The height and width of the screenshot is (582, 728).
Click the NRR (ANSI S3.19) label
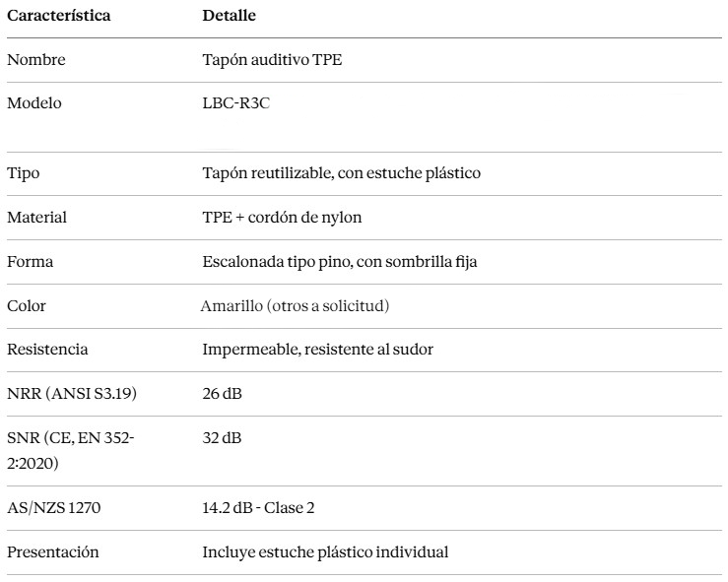72,394
